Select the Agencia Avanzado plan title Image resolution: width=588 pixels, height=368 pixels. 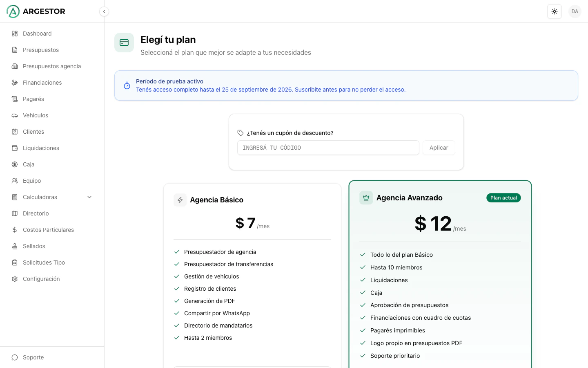click(410, 198)
